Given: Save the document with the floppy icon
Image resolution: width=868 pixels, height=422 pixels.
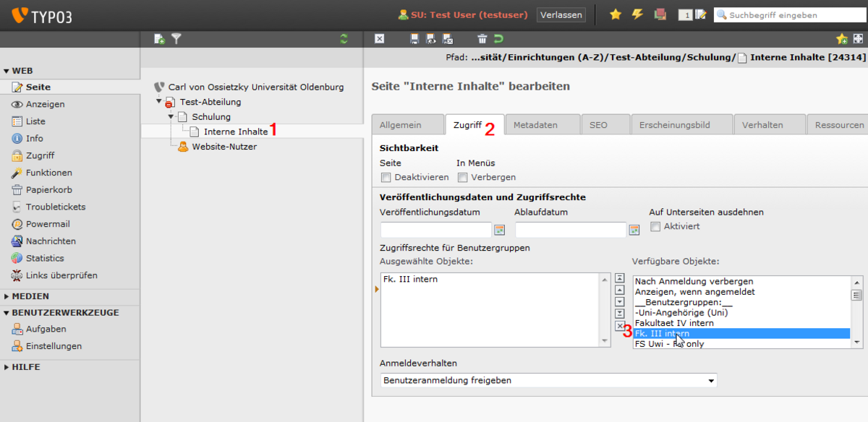Looking at the screenshot, I should tap(414, 38).
